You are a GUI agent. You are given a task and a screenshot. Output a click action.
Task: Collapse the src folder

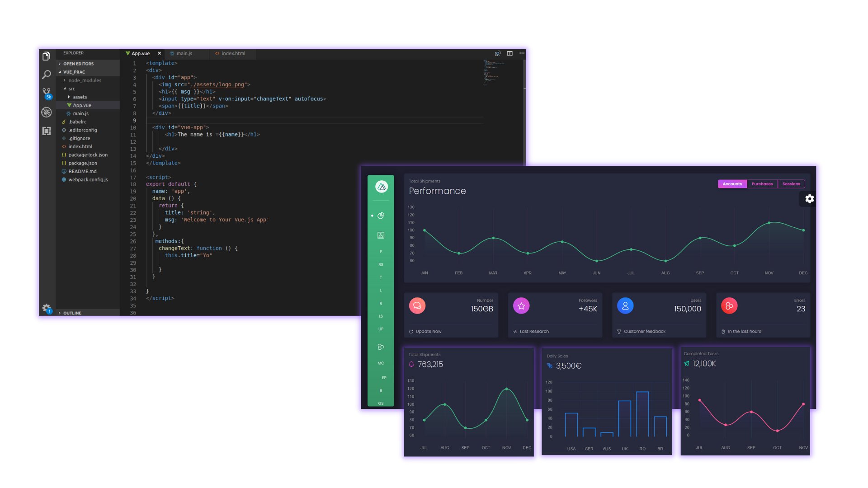tap(71, 89)
